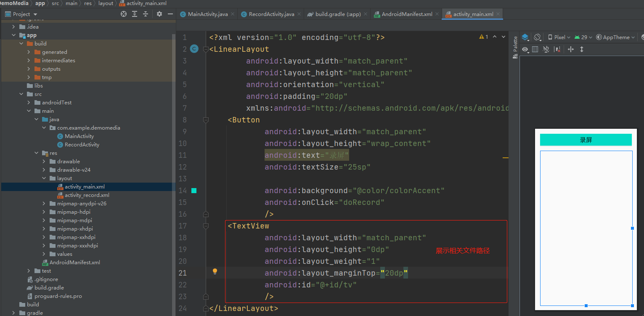644x316 pixels.
Task: Click the colorAccent gutter swatch on line 14
Action: [x=194, y=191]
